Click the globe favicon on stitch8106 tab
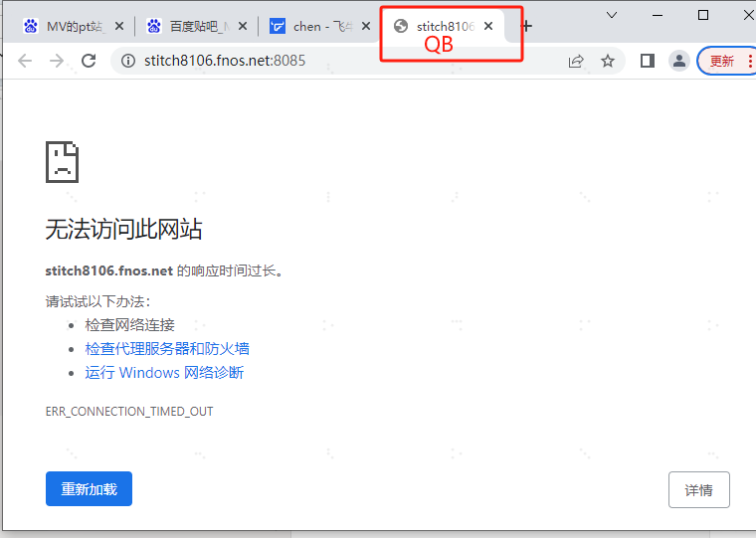 click(400, 26)
